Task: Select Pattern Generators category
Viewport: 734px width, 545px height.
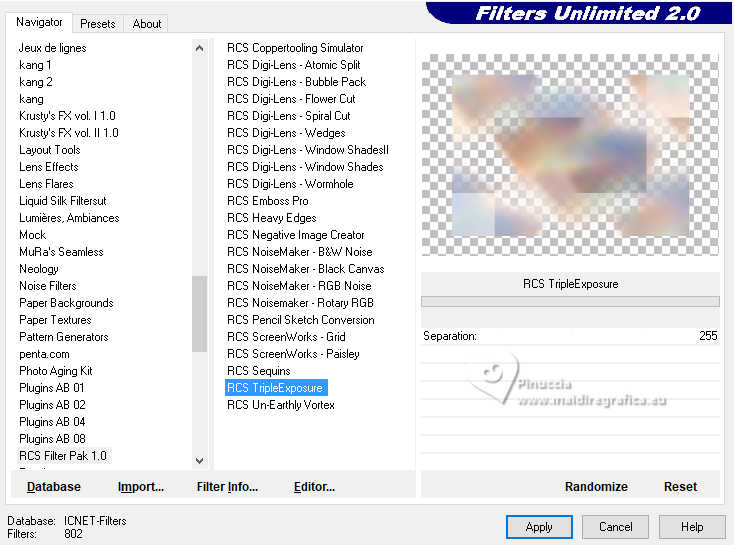Action: (x=64, y=337)
